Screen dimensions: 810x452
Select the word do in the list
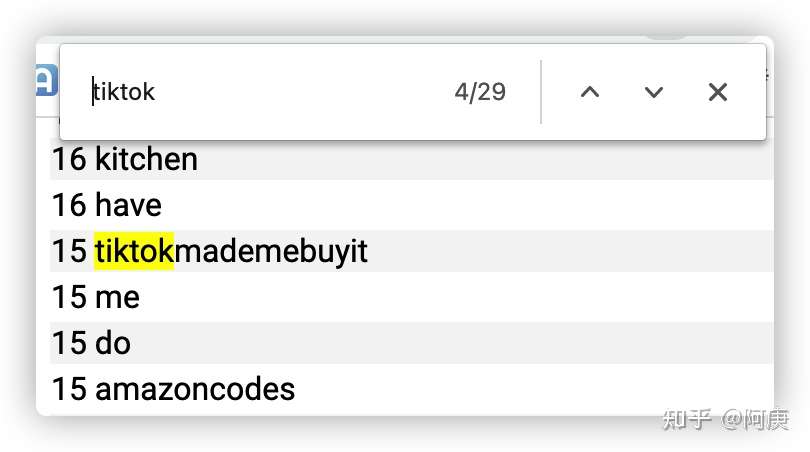pyautogui.click(x=113, y=343)
